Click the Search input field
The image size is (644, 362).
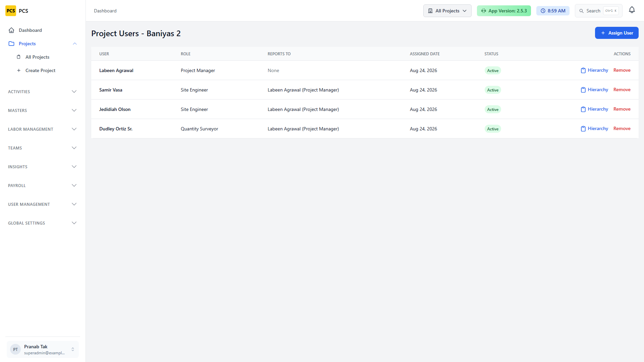coord(598,11)
